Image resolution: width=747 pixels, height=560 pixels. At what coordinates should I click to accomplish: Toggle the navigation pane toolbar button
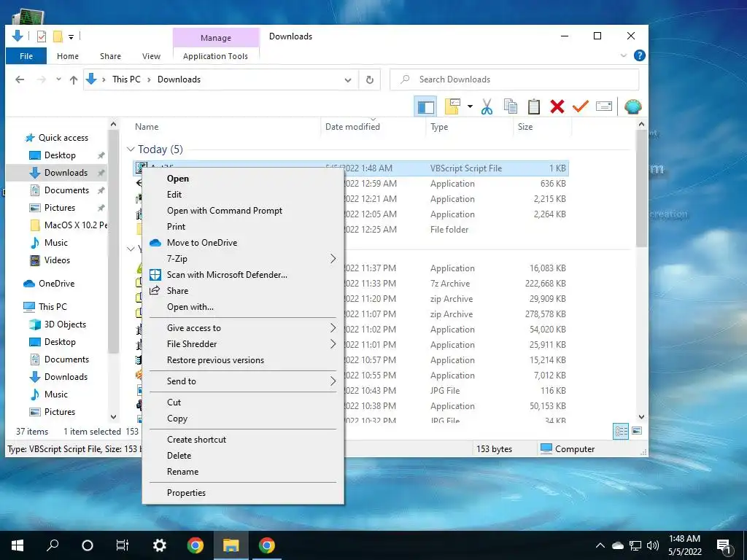pyautogui.click(x=425, y=106)
